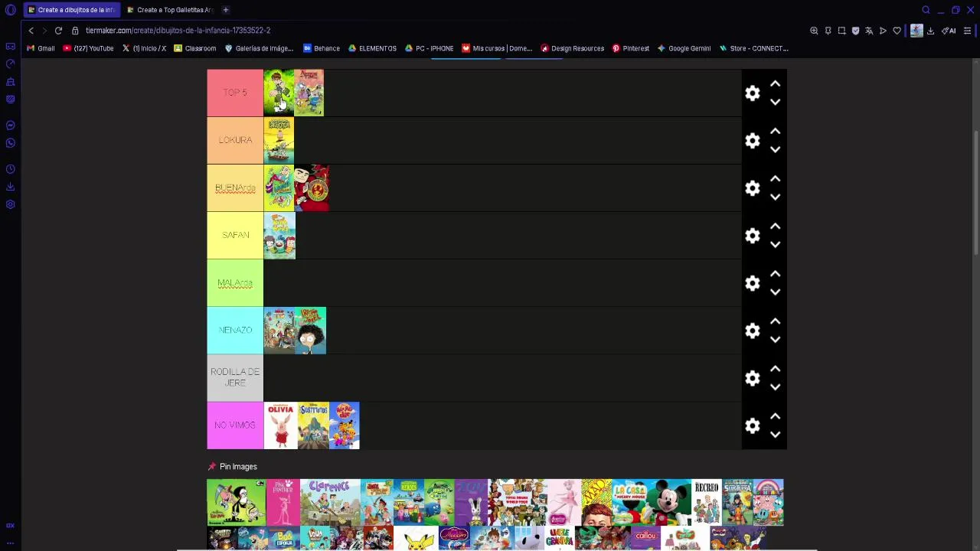
Task: Open the page zoom magnifier icon
Action: pos(814,31)
